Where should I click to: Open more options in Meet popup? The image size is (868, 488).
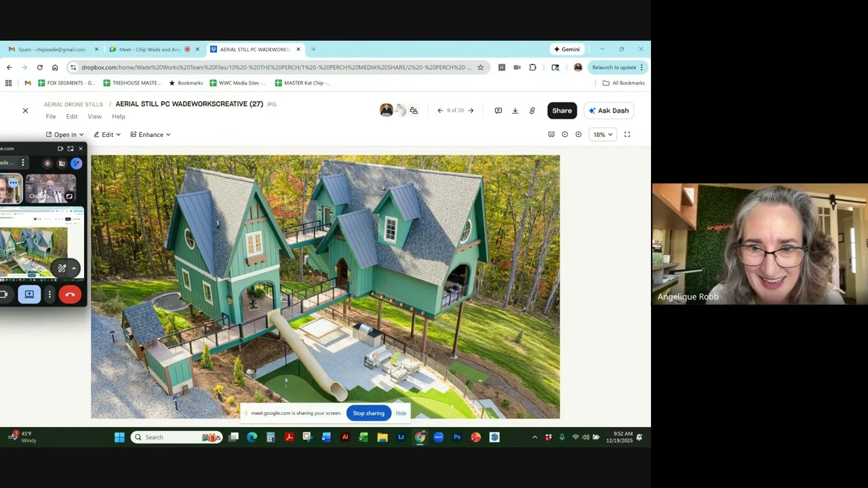click(50, 294)
